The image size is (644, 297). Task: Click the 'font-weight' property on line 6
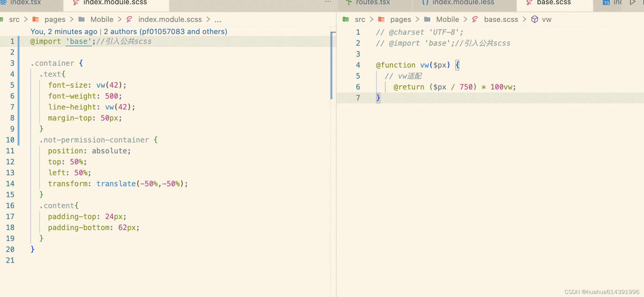coord(72,96)
